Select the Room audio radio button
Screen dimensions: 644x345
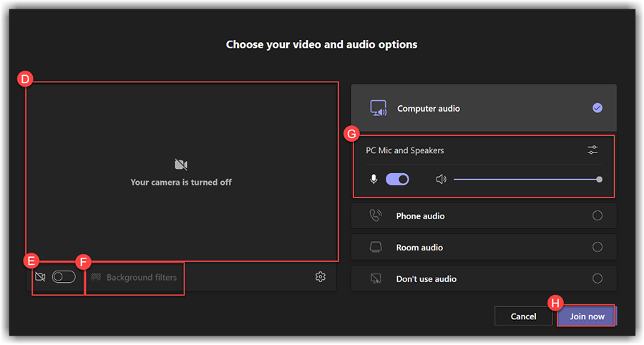click(597, 247)
